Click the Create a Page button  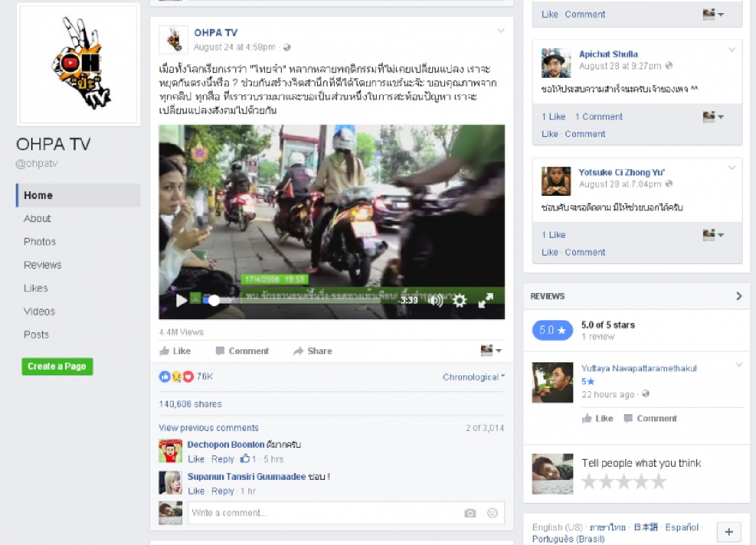click(x=57, y=366)
